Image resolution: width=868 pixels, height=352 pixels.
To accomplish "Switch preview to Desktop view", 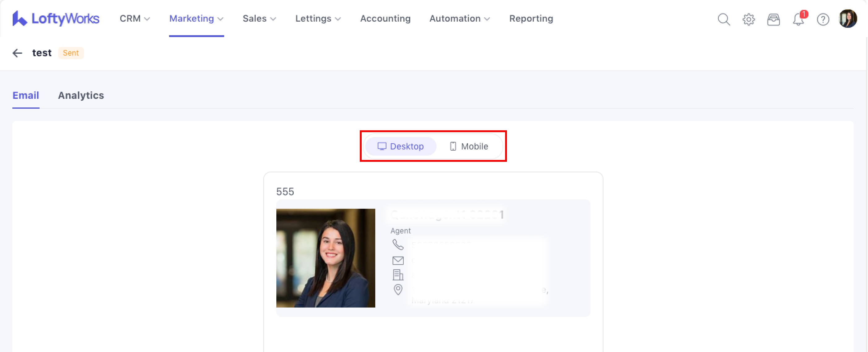I will (x=401, y=146).
